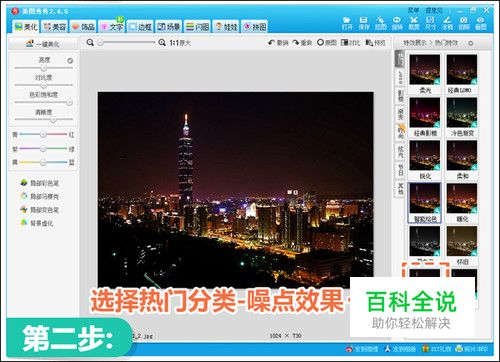Click the night city photo on canvas

click(235, 189)
